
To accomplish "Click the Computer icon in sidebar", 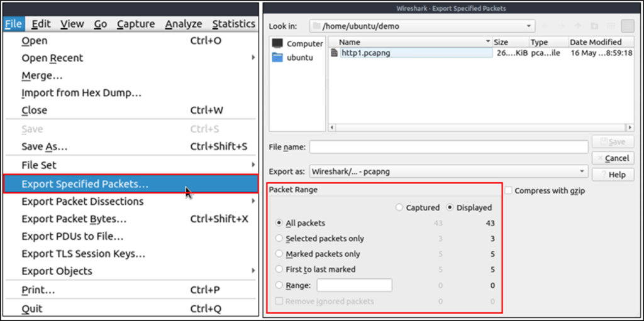I will (x=278, y=43).
